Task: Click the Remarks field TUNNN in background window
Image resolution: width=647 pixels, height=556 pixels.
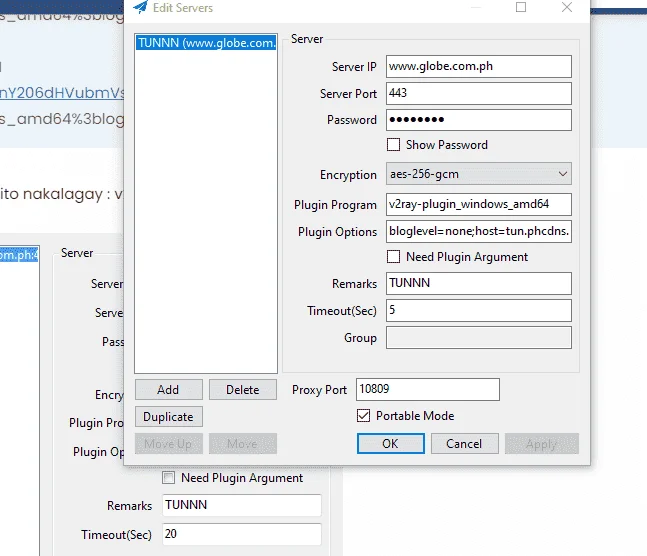Action: 242,505
